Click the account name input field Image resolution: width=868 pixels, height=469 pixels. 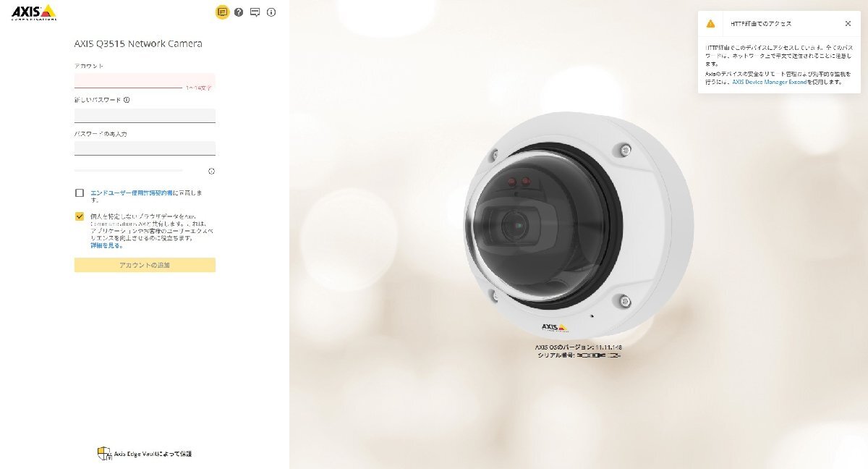(x=145, y=80)
